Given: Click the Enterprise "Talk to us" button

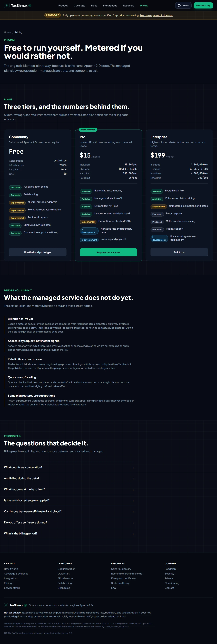Looking at the screenshot, I should pos(179,252).
